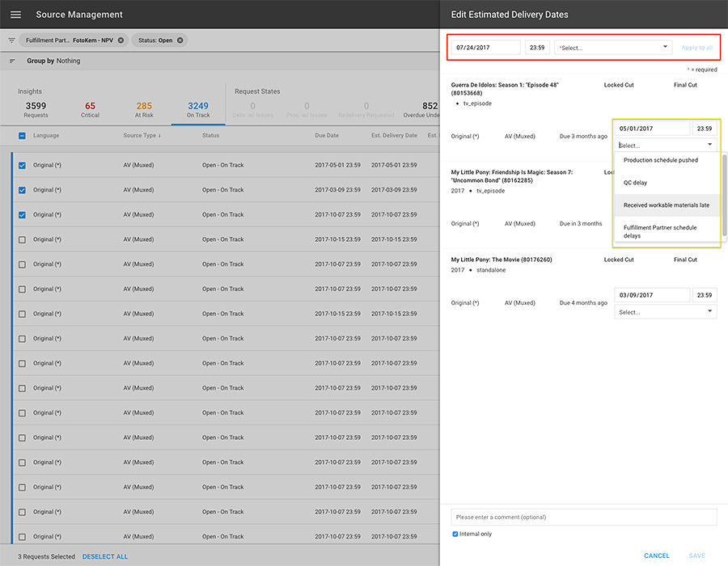728x566 pixels.
Task: Uncheck the row with due date 2017-03-09 23:59
Action: (22, 190)
